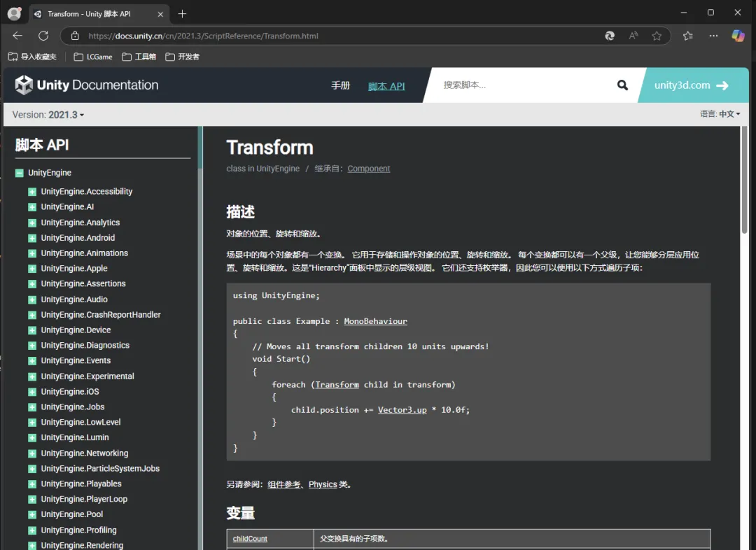Click the search magnifier icon
The height and width of the screenshot is (550, 756).
(622, 85)
